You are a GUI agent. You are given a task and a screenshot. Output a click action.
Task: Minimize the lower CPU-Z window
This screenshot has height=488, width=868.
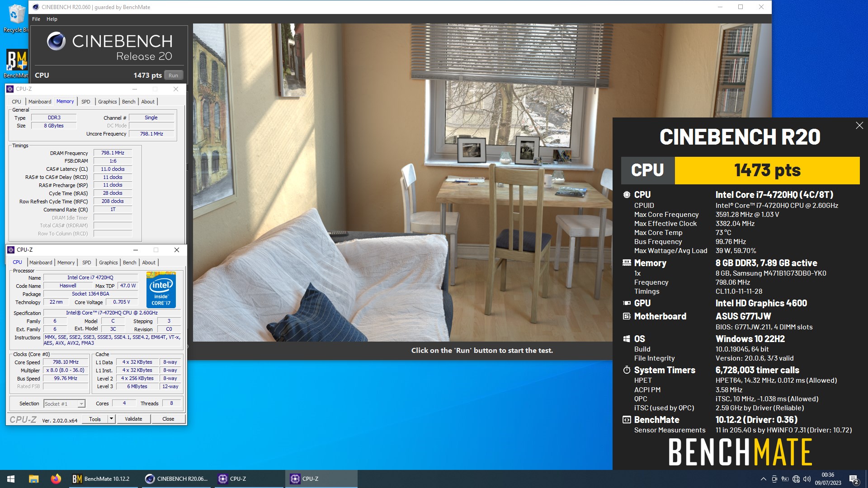[135, 250]
